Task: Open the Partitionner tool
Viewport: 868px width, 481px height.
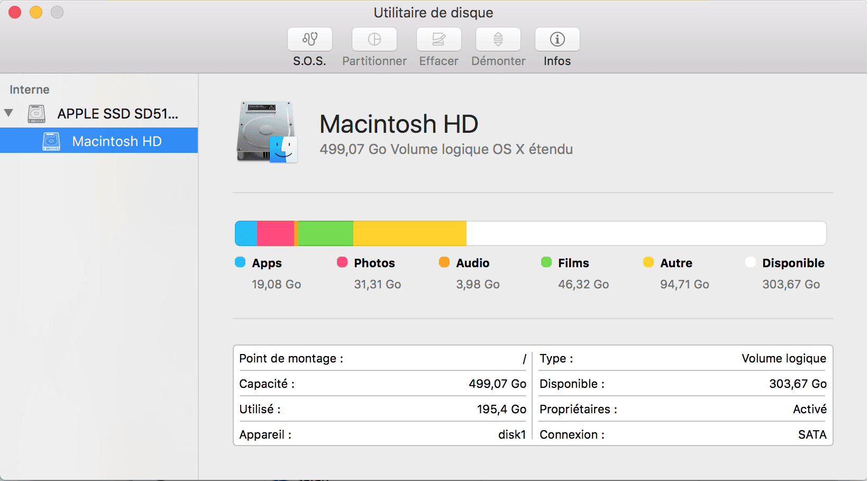Action: click(x=374, y=39)
